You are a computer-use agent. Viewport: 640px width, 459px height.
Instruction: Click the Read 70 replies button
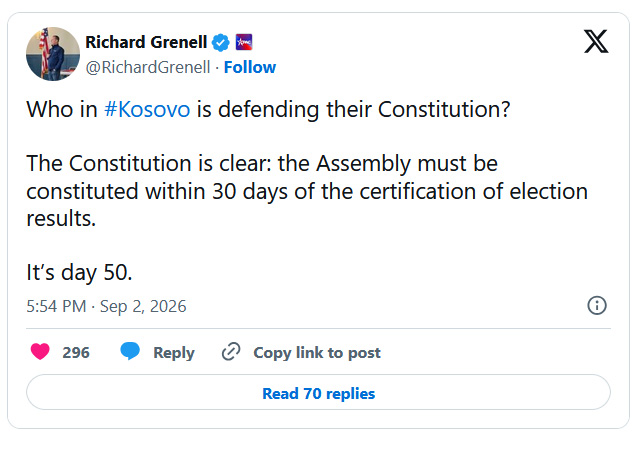pos(318,392)
